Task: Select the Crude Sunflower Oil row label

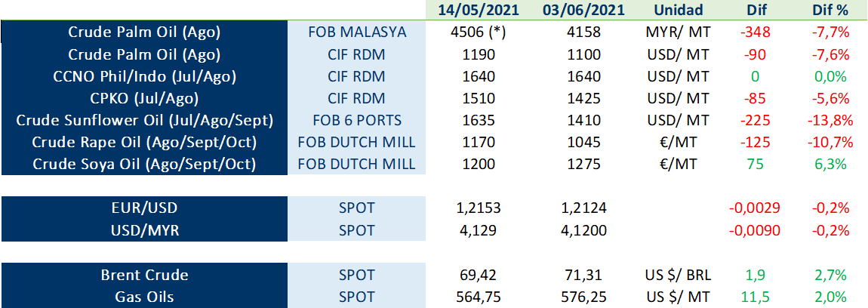Action: [x=144, y=120]
